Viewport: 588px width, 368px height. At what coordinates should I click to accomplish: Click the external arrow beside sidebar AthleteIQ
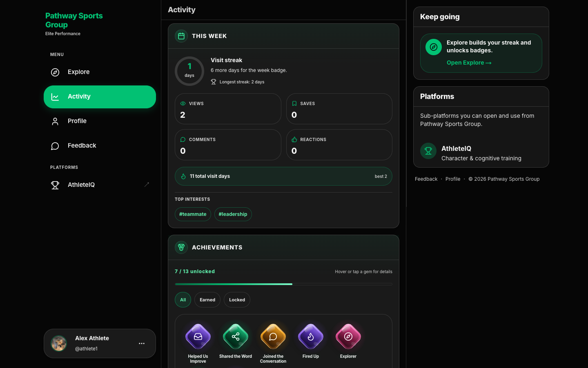(147, 185)
